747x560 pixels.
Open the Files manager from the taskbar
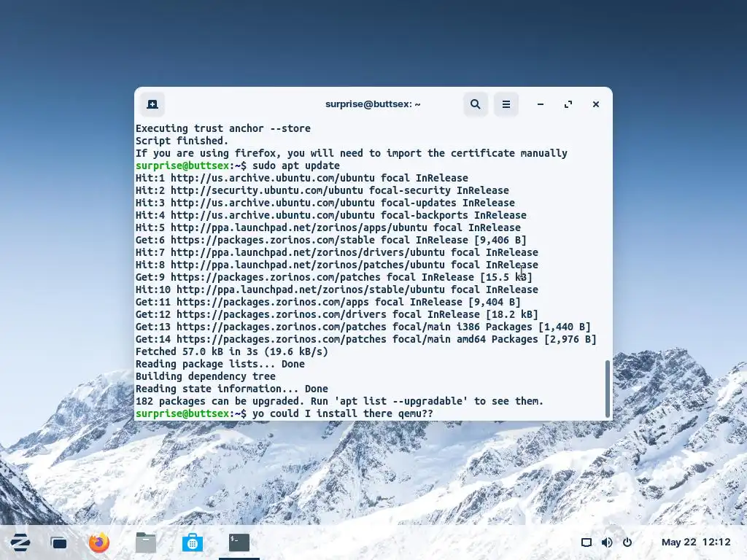[146, 542]
